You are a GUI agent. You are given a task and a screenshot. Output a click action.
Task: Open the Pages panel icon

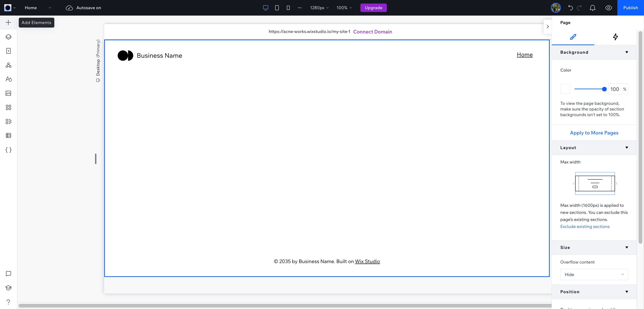click(8, 51)
